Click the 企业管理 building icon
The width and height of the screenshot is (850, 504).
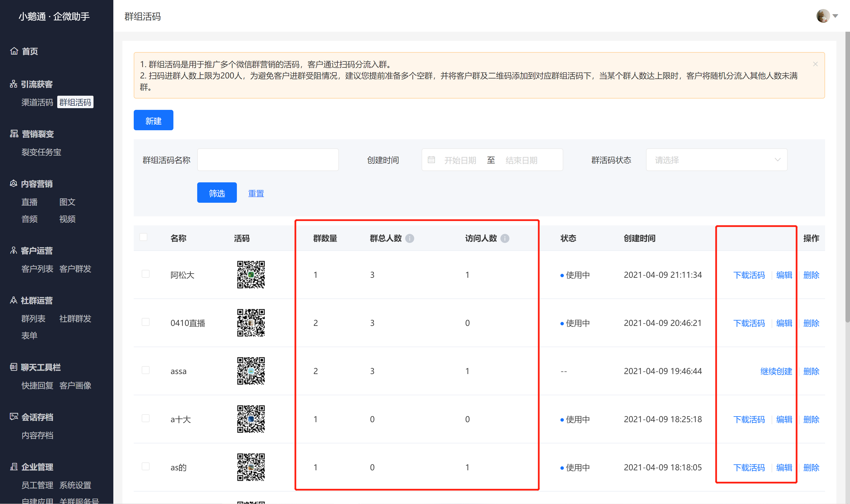tap(14, 467)
